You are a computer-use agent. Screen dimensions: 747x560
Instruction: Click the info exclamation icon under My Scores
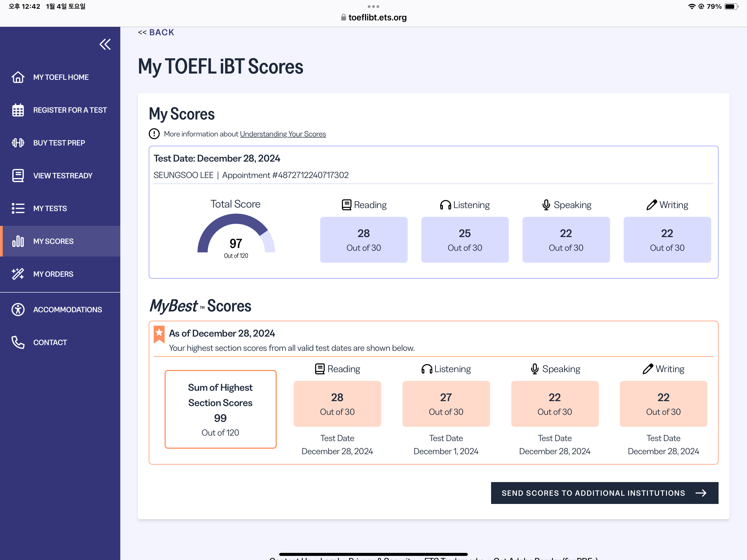point(154,134)
